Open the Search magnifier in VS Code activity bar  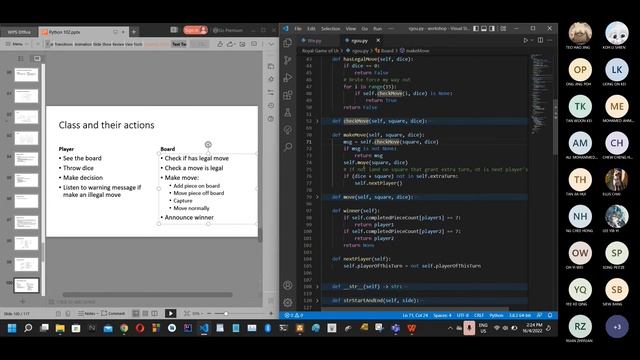(x=288, y=147)
